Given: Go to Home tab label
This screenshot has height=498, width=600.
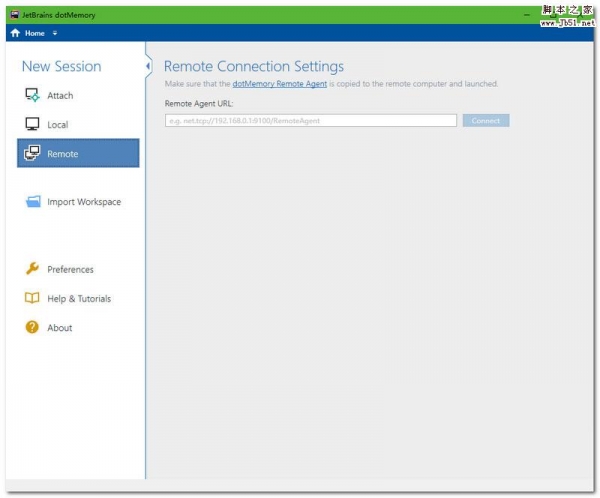Looking at the screenshot, I should click(x=35, y=33).
